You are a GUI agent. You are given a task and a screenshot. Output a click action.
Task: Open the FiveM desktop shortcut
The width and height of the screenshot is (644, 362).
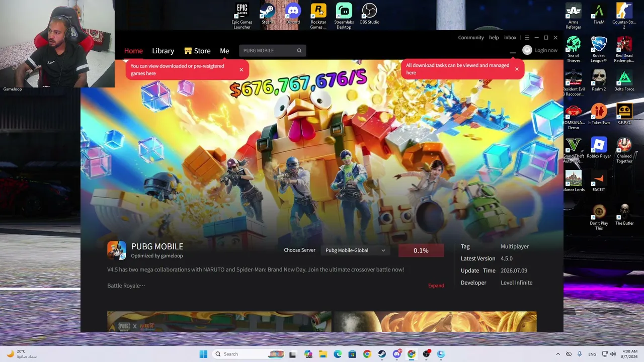tap(599, 14)
